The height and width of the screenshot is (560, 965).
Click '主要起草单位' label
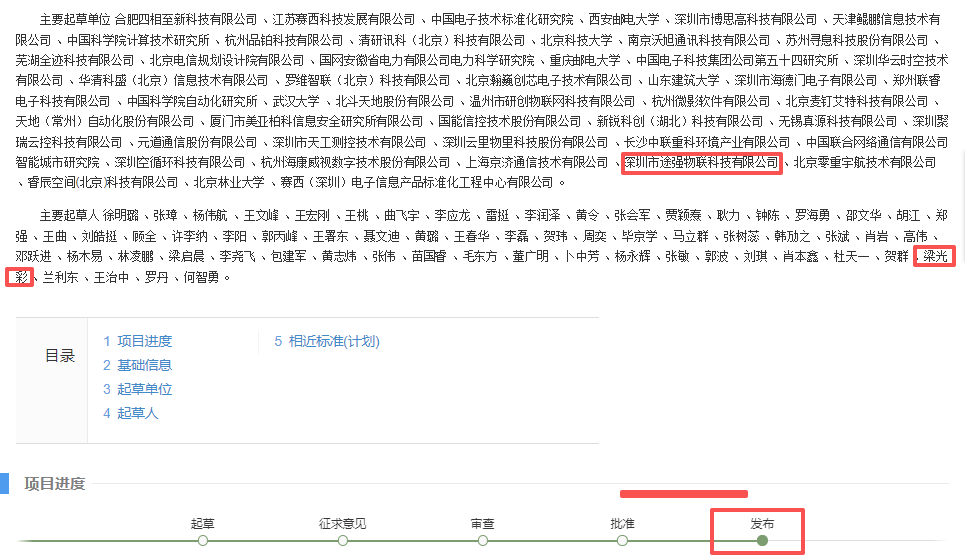pyautogui.click(x=75, y=20)
